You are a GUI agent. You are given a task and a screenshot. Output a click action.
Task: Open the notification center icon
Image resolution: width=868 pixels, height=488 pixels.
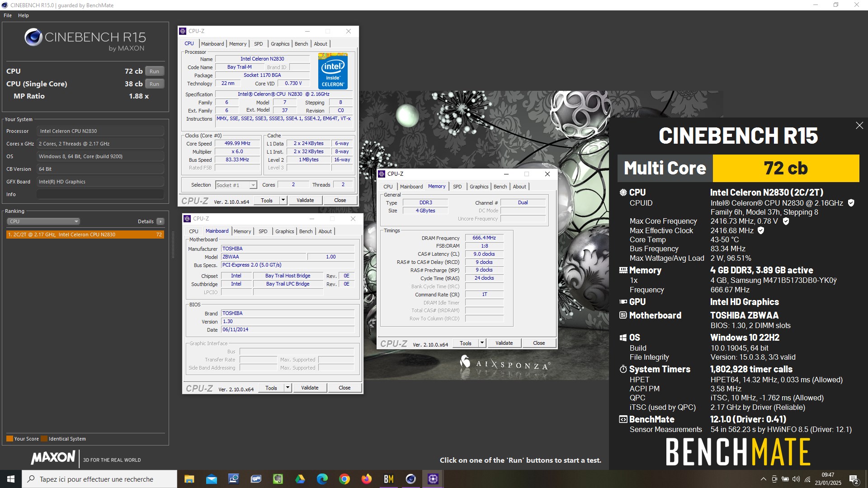pyautogui.click(x=854, y=479)
